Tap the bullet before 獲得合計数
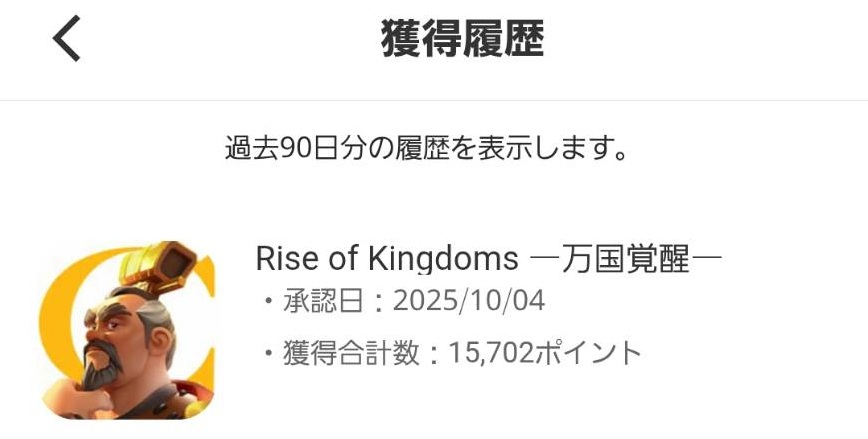 click(267, 352)
